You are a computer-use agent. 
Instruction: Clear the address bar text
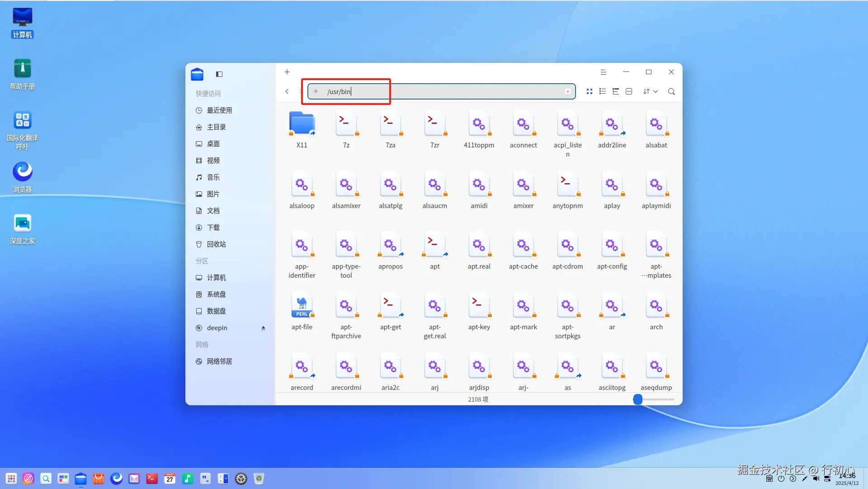568,91
